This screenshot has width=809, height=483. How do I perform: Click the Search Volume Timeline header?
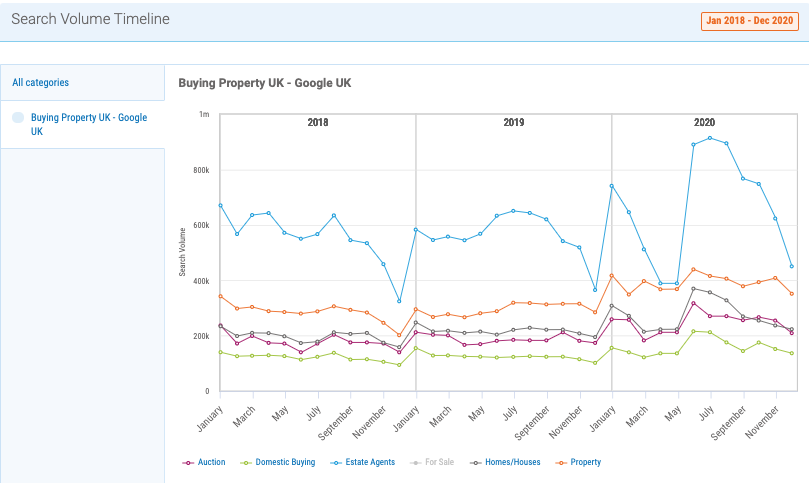coord(90,19)
